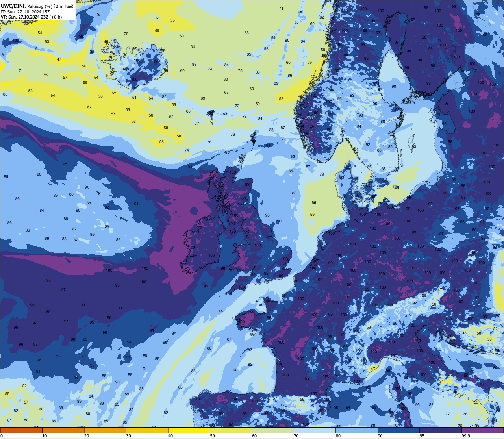Click the low humidity value 34 over Italy
Image resolution: width=504 pixels, height=439 pixels.
pos(441,381)
